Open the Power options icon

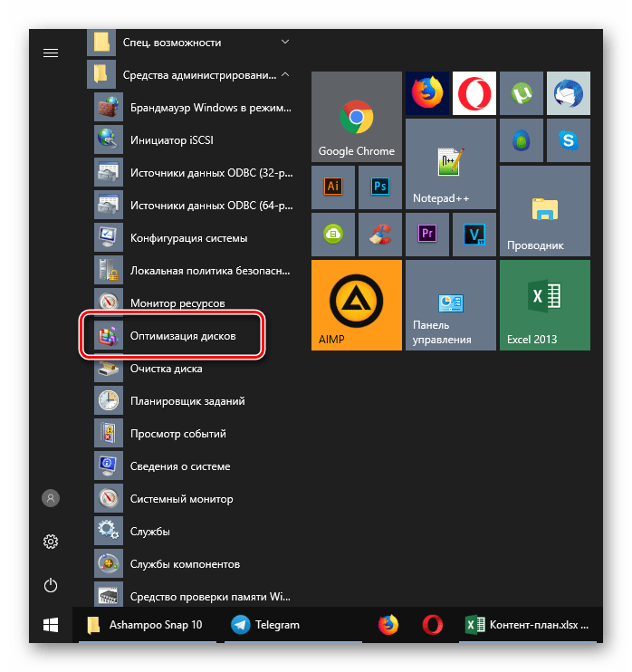(51, 585)
